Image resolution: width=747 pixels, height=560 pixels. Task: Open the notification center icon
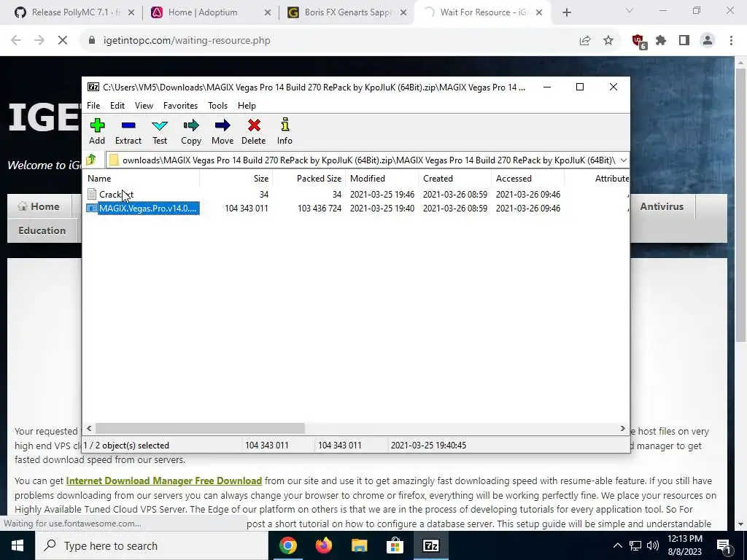(724, 546)
